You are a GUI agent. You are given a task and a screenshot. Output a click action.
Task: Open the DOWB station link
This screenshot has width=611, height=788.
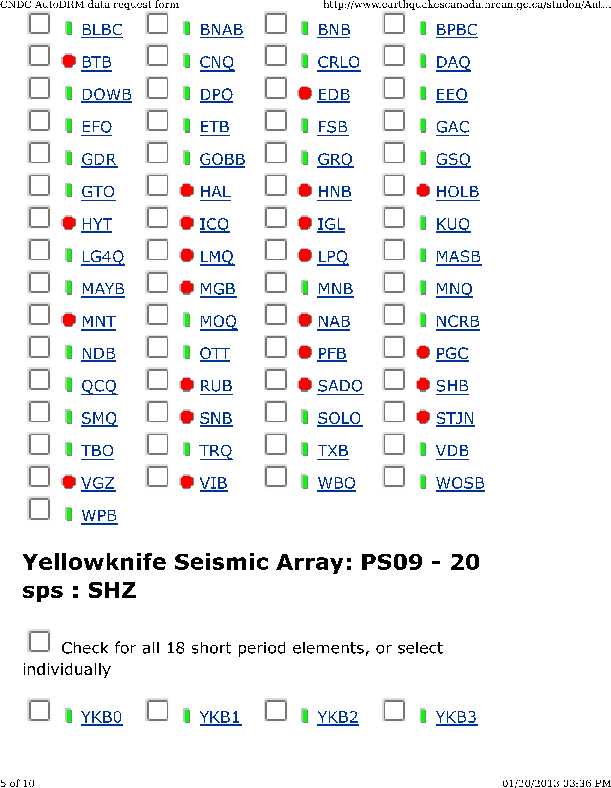107,94
